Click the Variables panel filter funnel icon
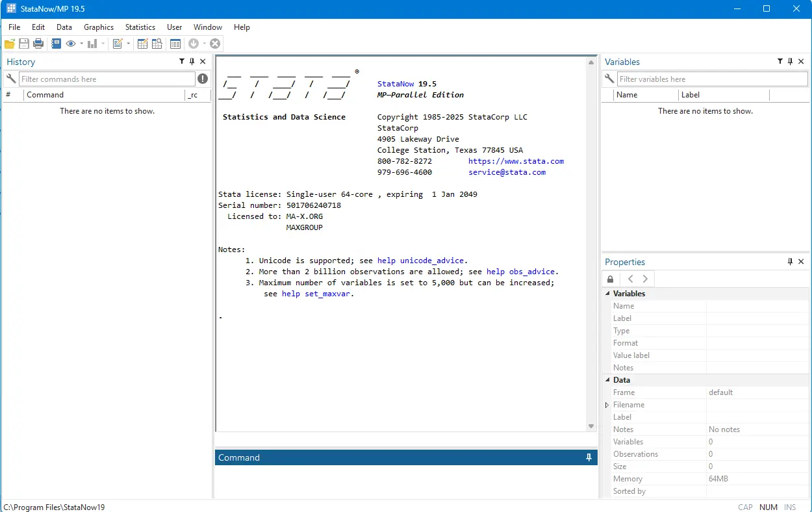The image size is (812, 512). pyautogui.click(x=780, y=61)
